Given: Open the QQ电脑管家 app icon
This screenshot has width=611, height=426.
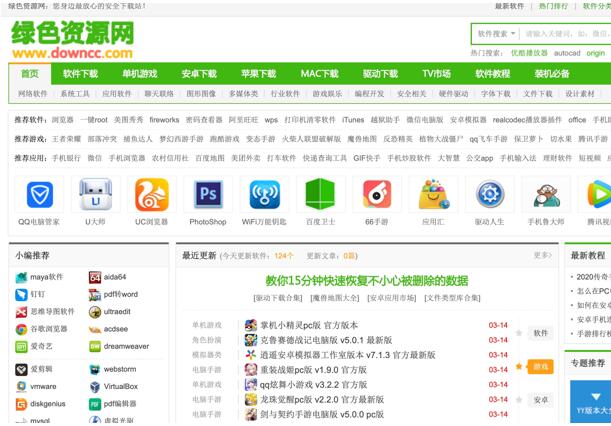Looking at the screenshot, I should pyautogui.click(x=39, y=194).
